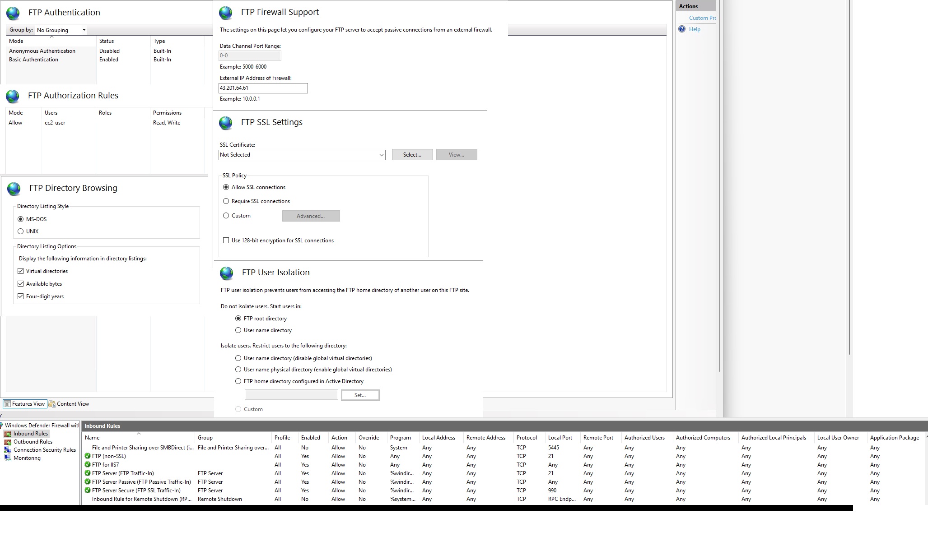
Task: Sort inbound rules by Name column header
Action: 92,438
